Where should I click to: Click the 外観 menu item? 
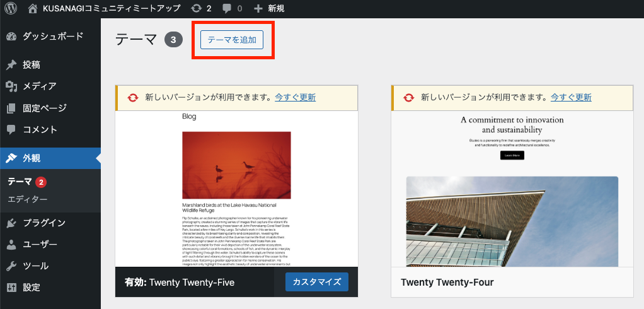(32, 158)
